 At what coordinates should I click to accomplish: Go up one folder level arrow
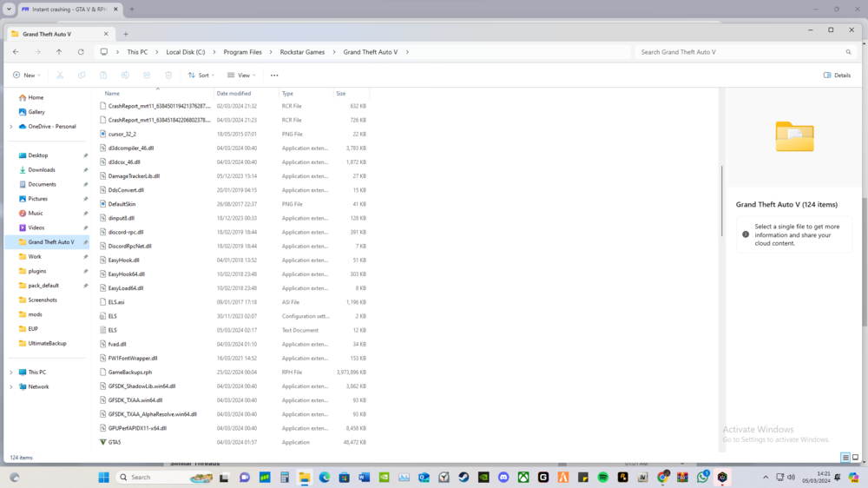coord(59,52)
